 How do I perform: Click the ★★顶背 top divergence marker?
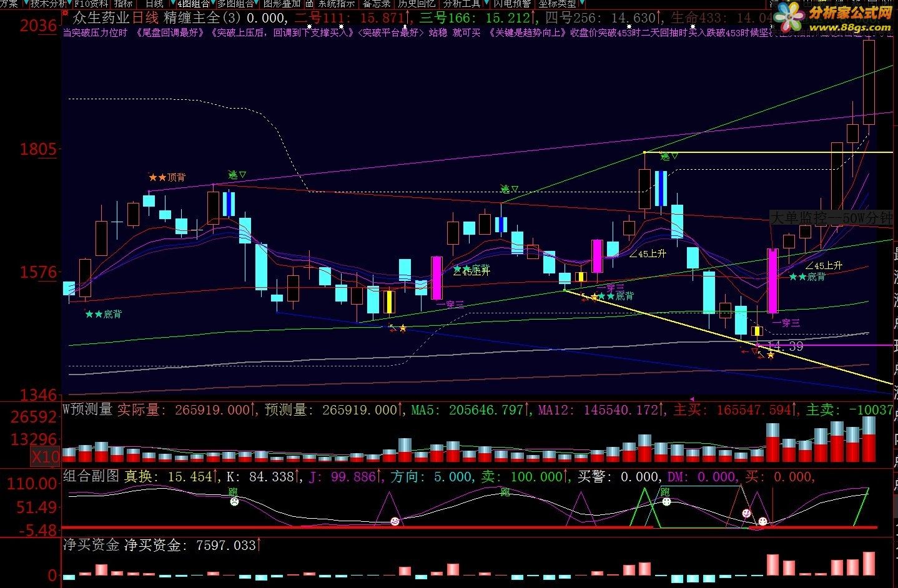(167, 177)
